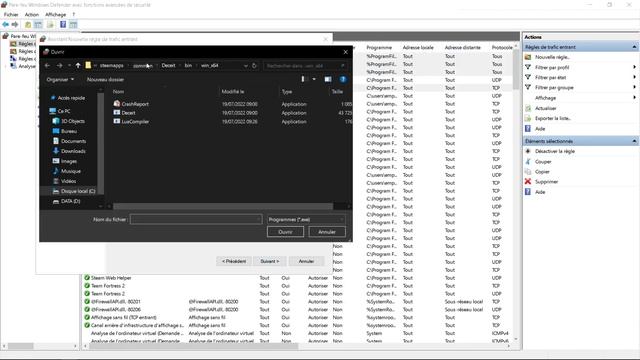Click the Decert breadcrumb segment

coord(168,65)
